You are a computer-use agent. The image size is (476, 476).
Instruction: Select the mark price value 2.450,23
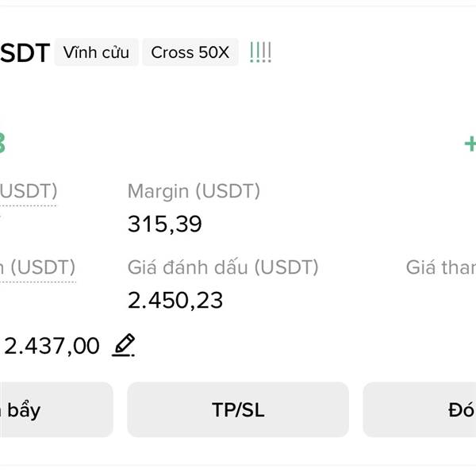(x=175, y=300)
